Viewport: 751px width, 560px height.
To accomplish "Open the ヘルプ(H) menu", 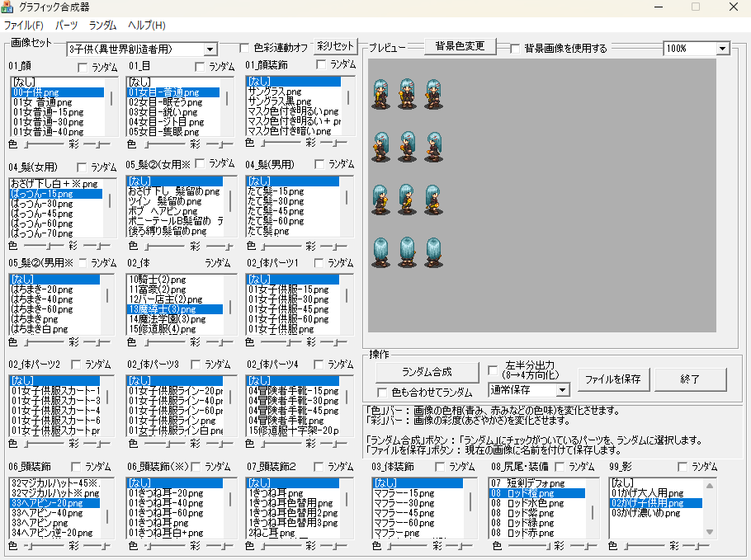I will point(147,26).
